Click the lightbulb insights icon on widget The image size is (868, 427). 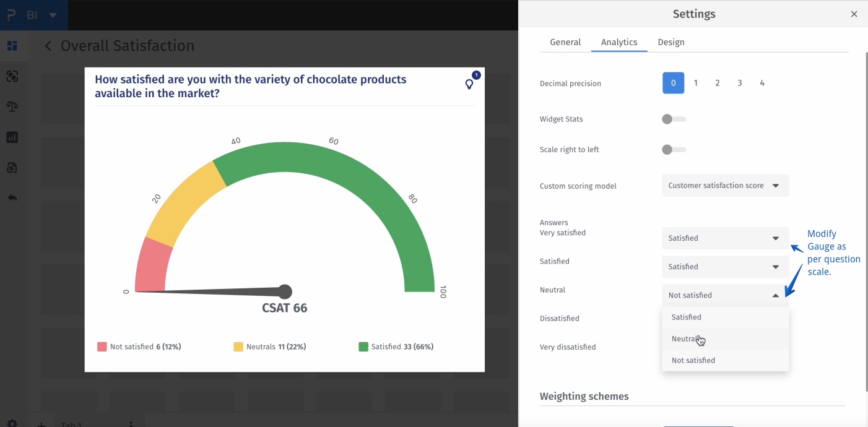click(x=469, y=84)
